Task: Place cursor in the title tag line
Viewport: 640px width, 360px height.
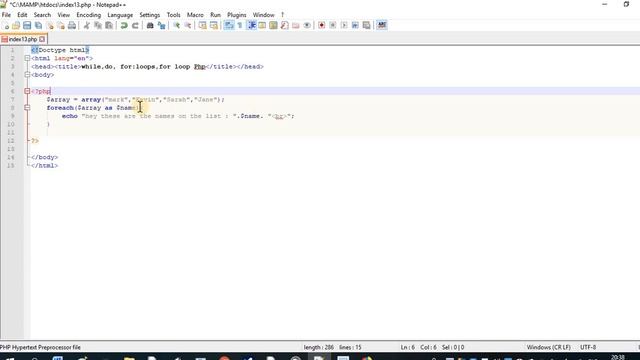Action: [x=147, y=67]
